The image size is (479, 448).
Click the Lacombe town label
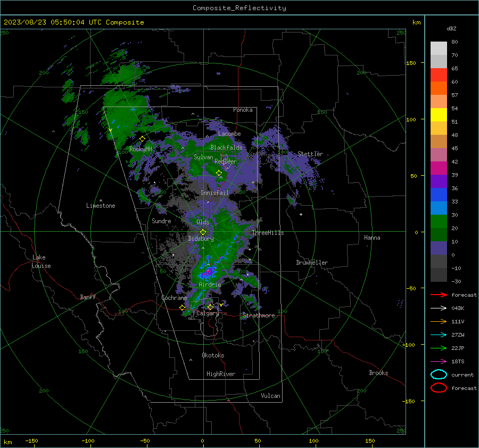[229, 134]
